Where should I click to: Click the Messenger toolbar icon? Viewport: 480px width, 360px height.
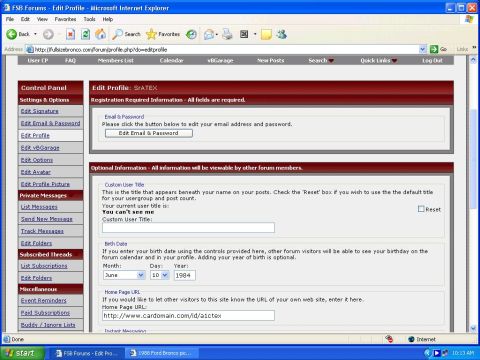coord(282,34)
